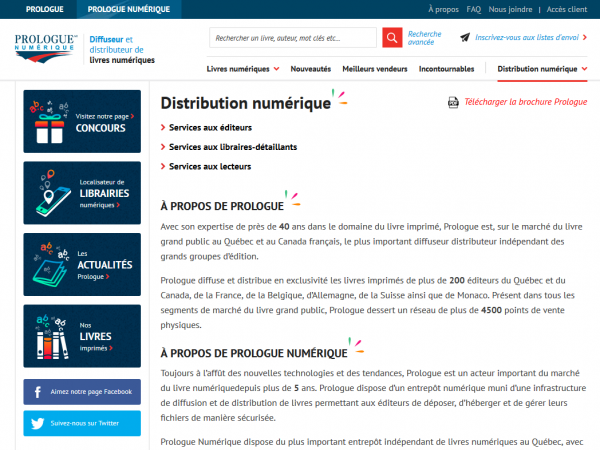This screenshot has width=600, height=450.
Task: Click the Diffuseur et distributeur tagline
Action: click(x=122, y=50)
